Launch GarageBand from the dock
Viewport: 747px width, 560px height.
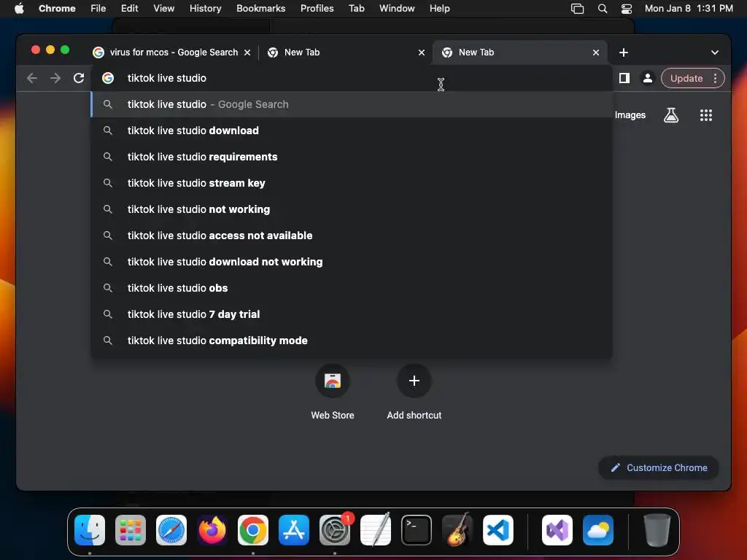point(457,530)
